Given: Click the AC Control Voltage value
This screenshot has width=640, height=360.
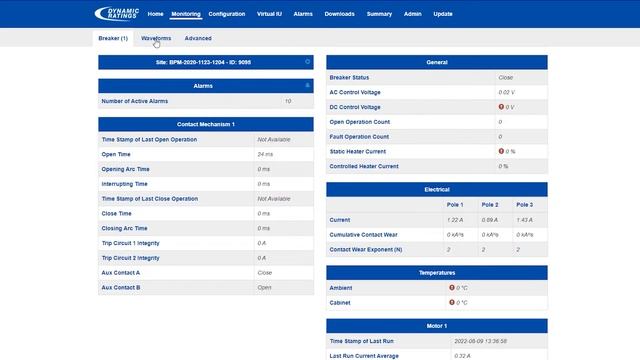Looking at the screenshot, I should pos(507,92).
